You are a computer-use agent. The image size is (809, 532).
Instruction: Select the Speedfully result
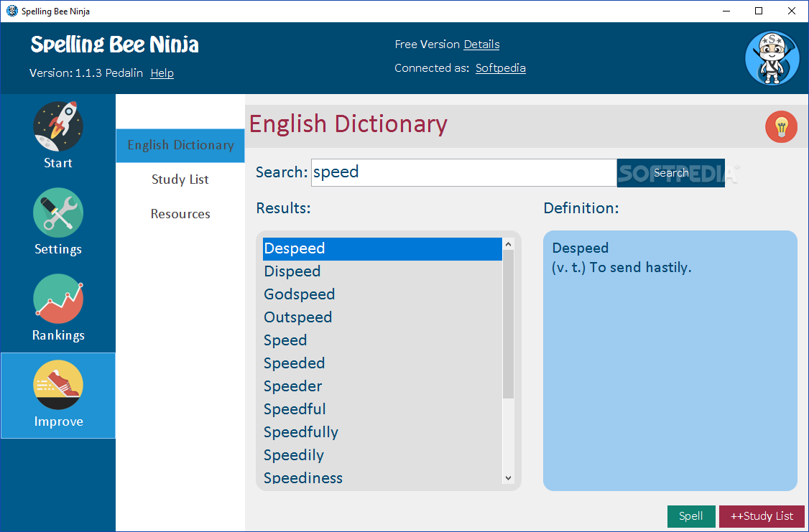tap(382, 432)
